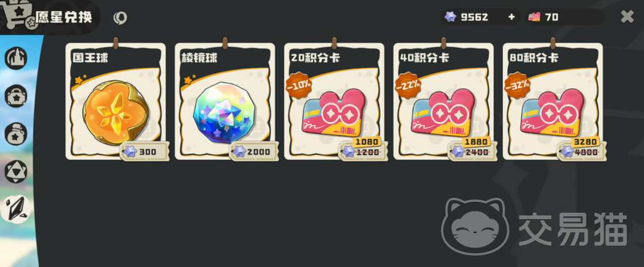Viewport: 644px width, 267px height.
Task: Choose the 40积分卡 item card
Action: tap(443, 101)
